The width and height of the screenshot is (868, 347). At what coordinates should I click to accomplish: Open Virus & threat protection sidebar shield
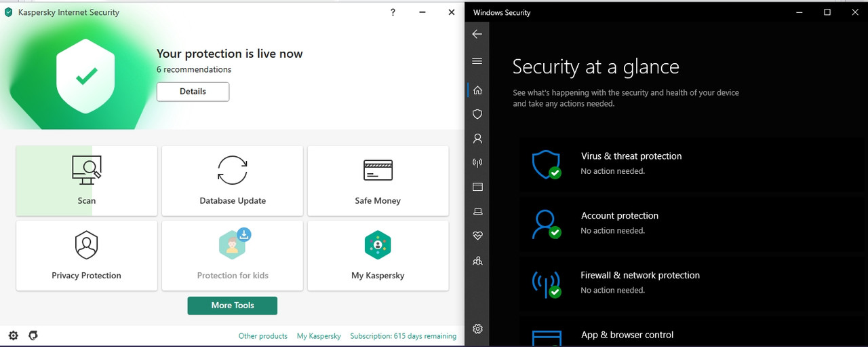coord(477,114)
